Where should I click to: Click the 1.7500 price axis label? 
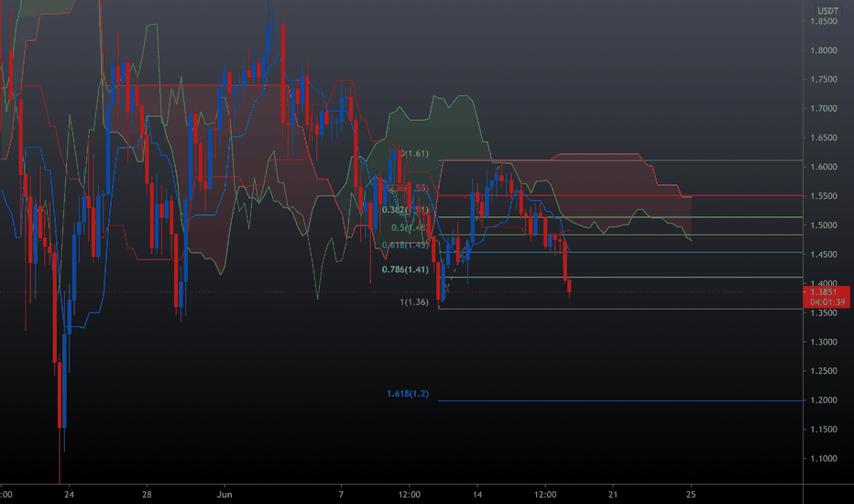coord(824,80)
